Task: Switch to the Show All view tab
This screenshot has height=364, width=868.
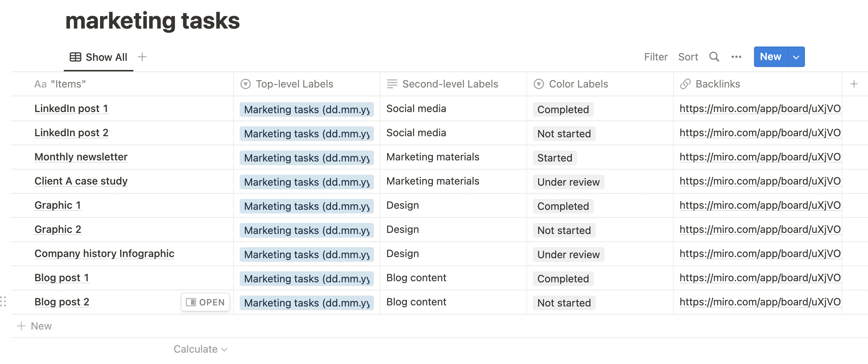Action: click(99, 57)
